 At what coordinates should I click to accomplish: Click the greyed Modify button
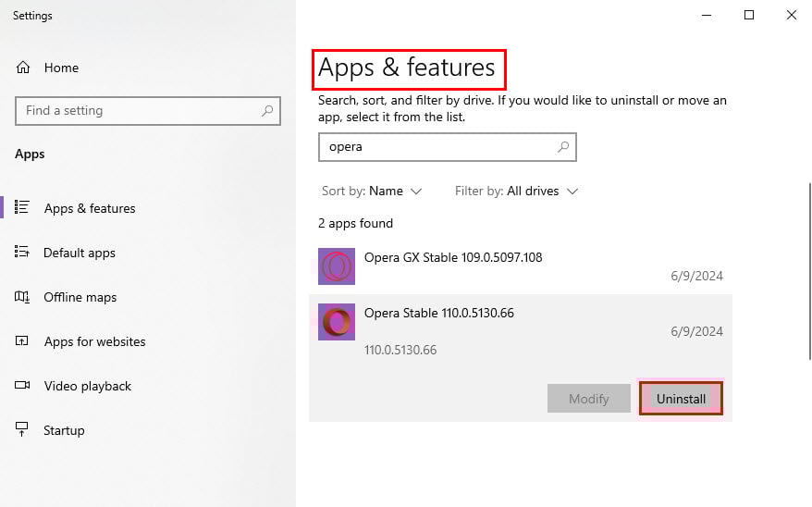(589, 398)
